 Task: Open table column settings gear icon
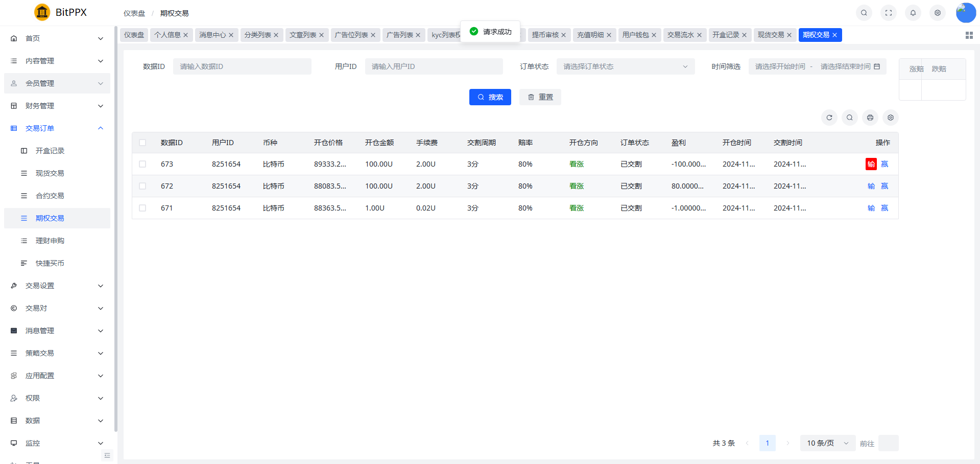click(890, 118)
